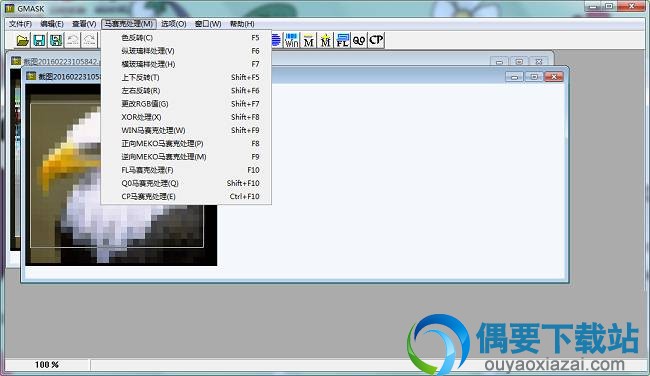This screenshot has height=376, width=650.
Task: Choose 正向MEKO马赛克处理(P) menu entry
Action: tap(186, 144)
